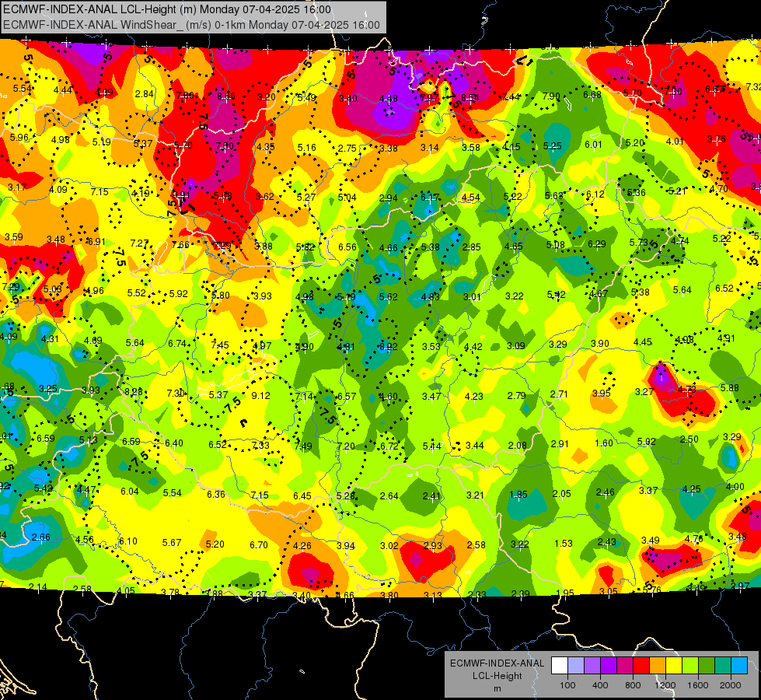
Task: Click the wind shear value 5.92
Action: pos(179,294)
